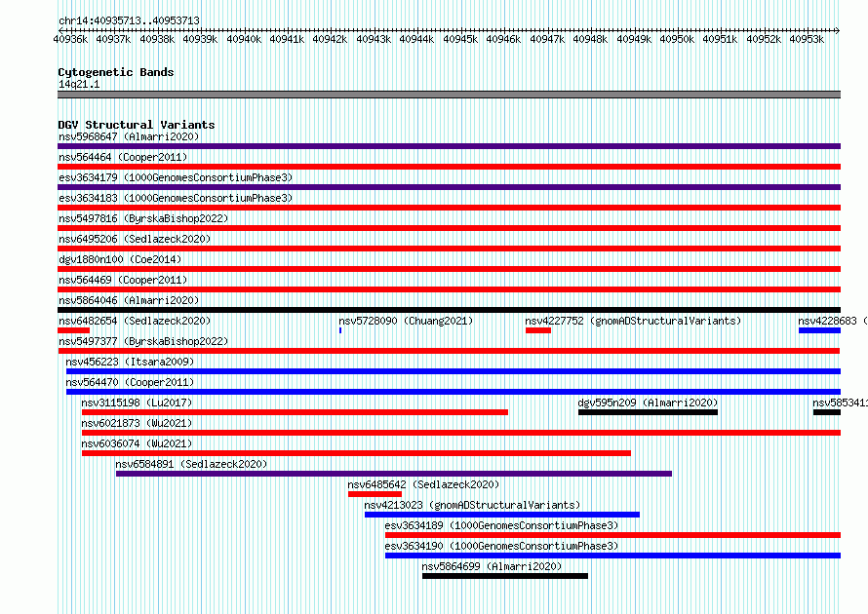Open nsv5864046 (Almarri2020) variant label
The image size is (868, 614).
coord(129,300)
